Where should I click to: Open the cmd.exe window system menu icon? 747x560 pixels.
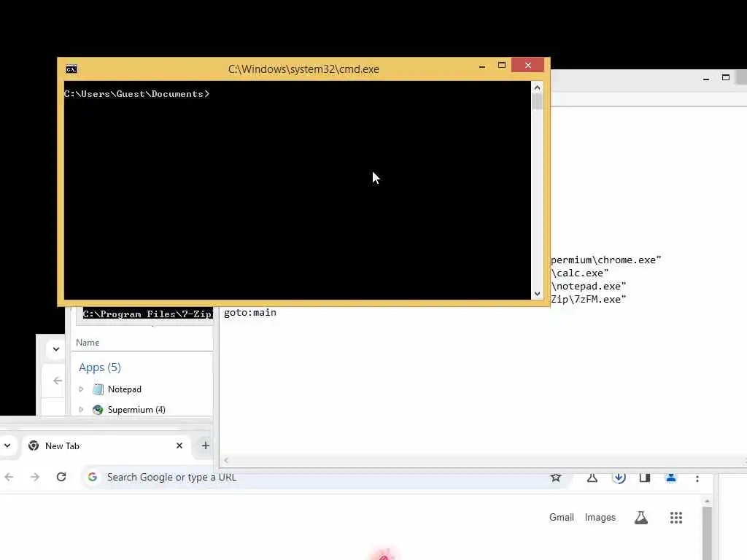(71, 69)
